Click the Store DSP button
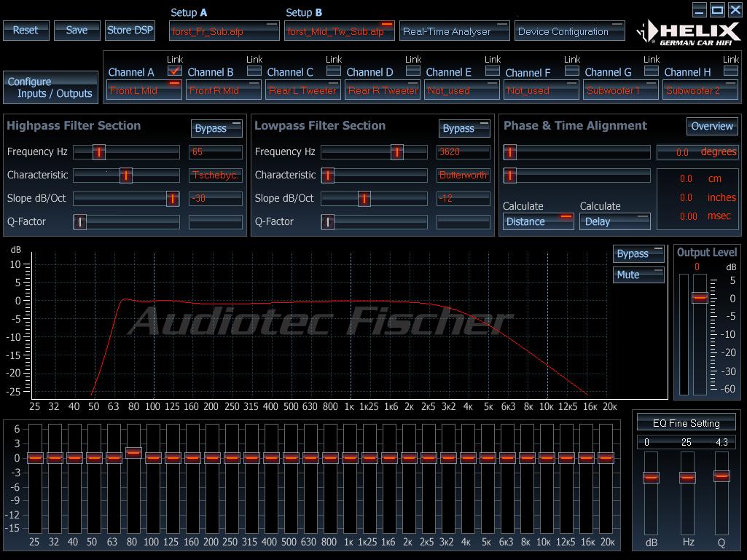Screen dimensions: 747x560 click(130, 30)
